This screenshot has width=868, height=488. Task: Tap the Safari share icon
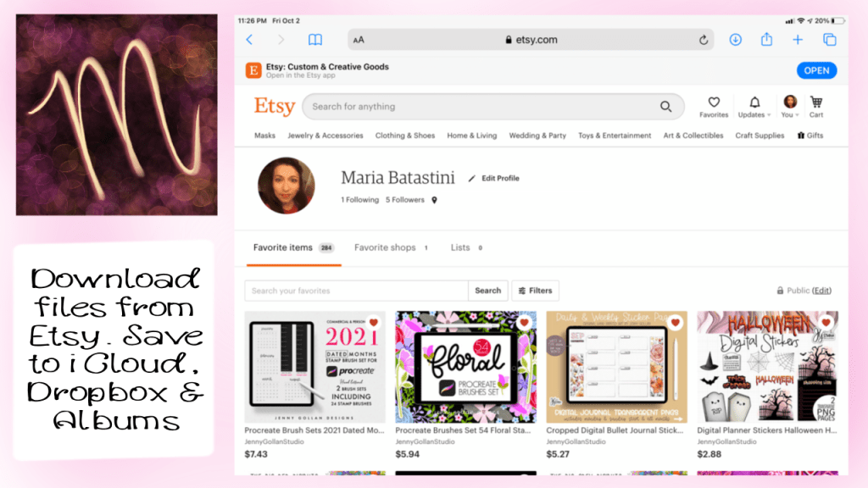[x=766, y=40]
